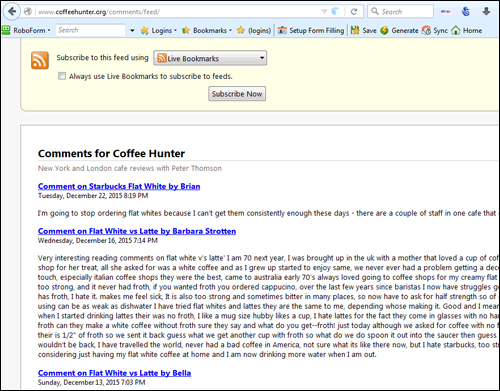Image resolution: width=500 pixels, height=391 pixels.
Task: Click the Generate lightning icon
Action: 384,30
